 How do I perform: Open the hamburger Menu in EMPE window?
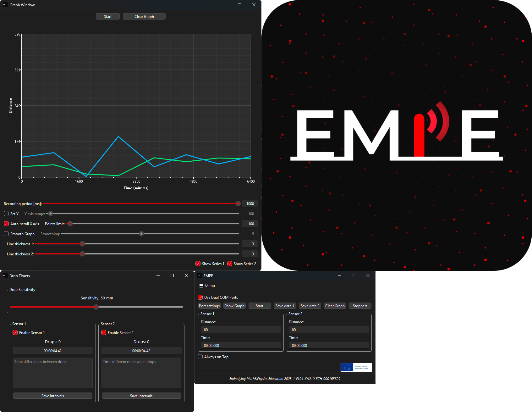pyautogui.click(x=207, y=286)
